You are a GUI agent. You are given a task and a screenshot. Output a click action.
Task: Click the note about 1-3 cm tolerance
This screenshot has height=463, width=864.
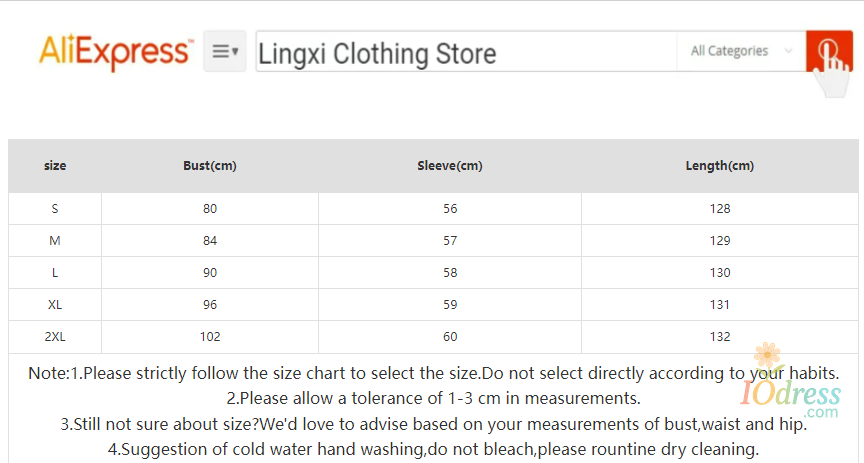click(x=433, y=398)
